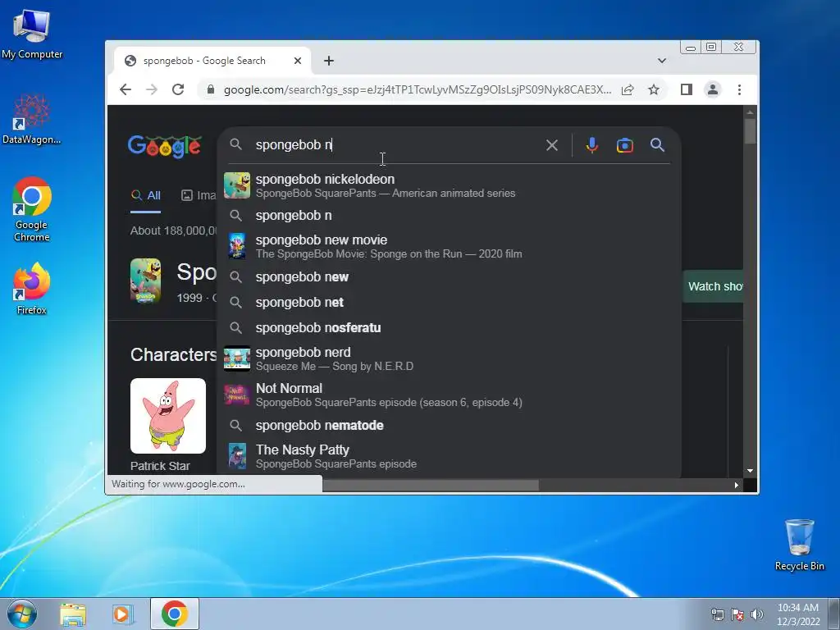This screenshot has height=630, width=840.
Task: Click the vertical scrollbar thumb
Action: [750, 131]
